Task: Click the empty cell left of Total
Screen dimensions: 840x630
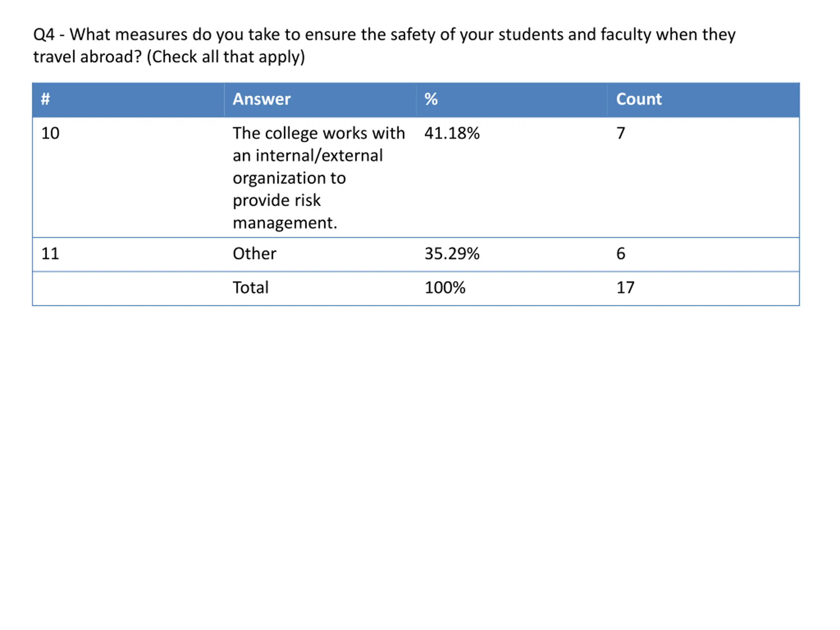Action: (128, 288)
